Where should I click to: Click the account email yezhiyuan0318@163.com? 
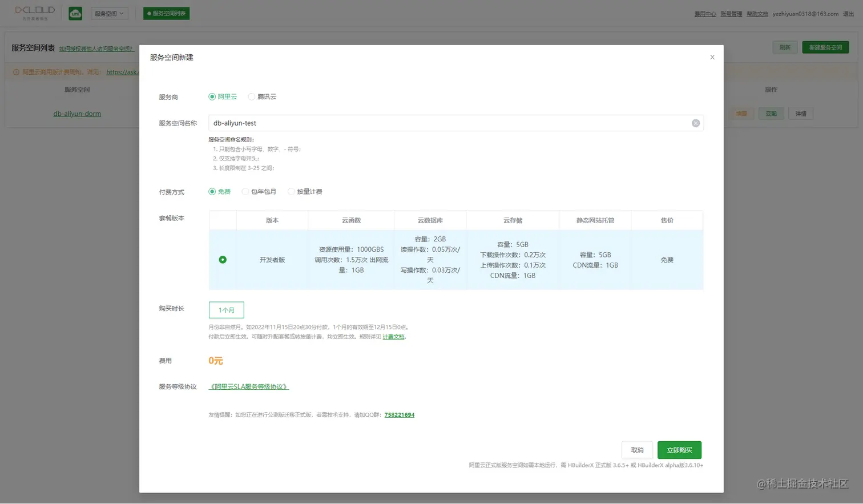[x=805, y=14]
